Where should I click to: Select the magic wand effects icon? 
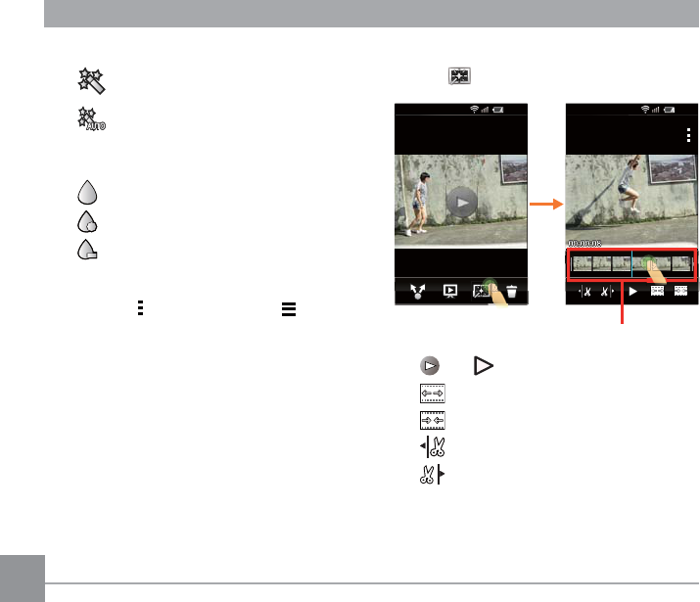click(91, 81)
